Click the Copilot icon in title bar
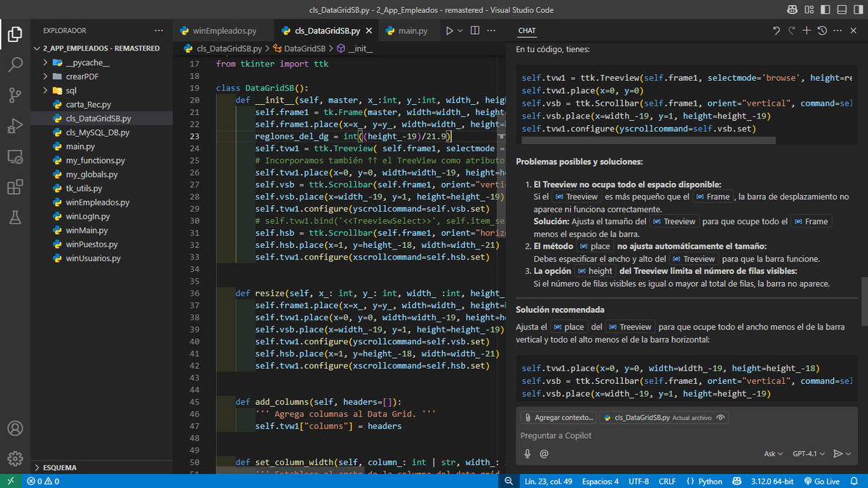 792,10
